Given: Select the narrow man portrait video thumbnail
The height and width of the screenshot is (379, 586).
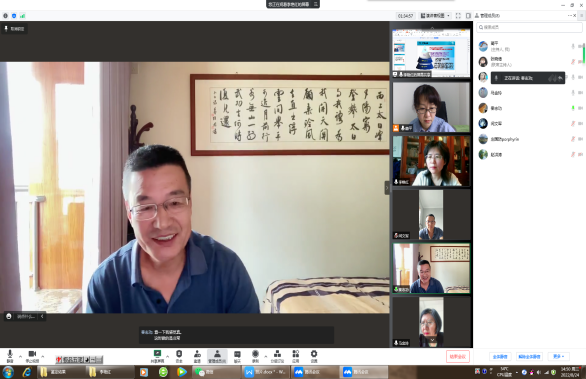Looking at the screenshot, I should point(431,215).
